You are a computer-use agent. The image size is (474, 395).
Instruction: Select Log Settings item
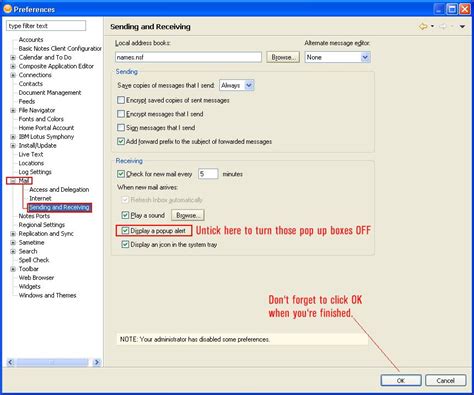[x=35, y=172]
